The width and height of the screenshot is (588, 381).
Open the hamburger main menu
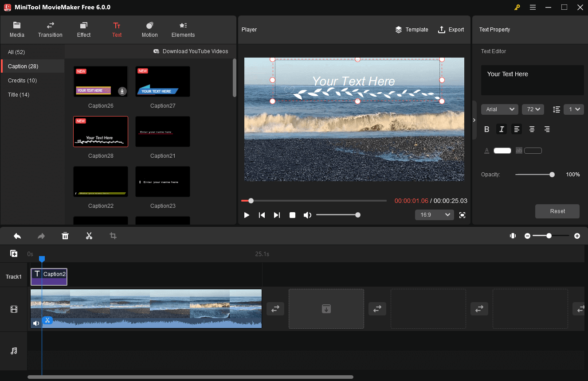(x=533, y=7)
